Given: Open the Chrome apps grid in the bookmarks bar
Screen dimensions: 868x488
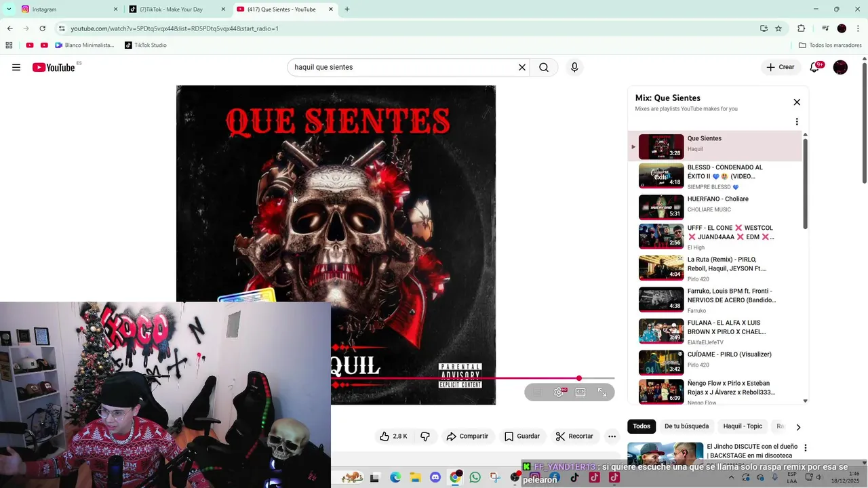Looking at the screenshot, I should click(x=9, y=45).
